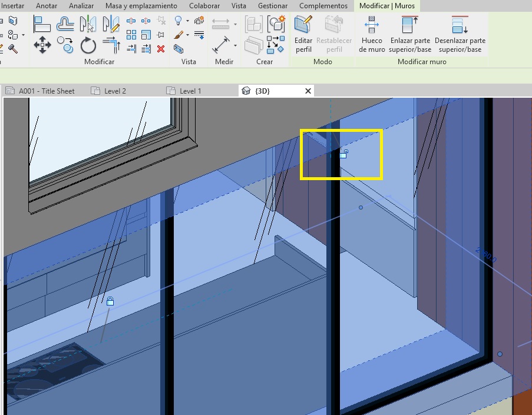Toggle the unlocked padlock on the wall top
Screen dimensions: 532x415
tap(343, 154)
